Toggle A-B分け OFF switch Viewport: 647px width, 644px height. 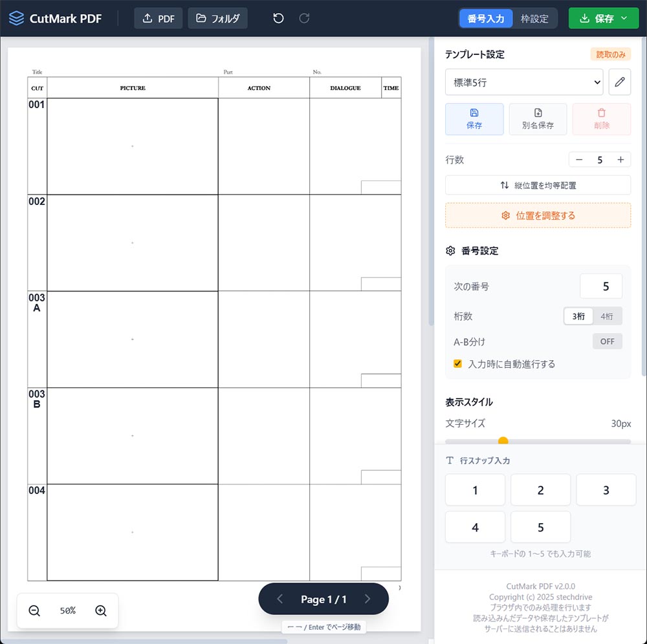coord(607,341)
